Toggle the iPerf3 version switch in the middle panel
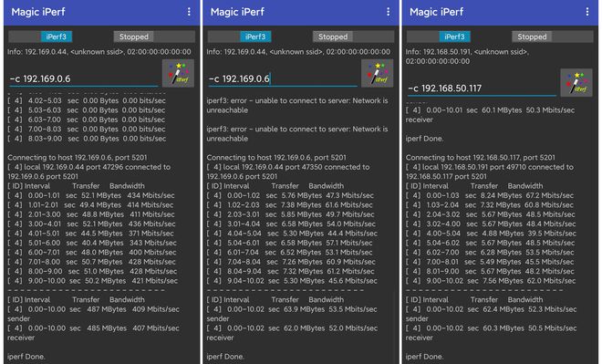Viewport: 602px width, 364px height. click(x=240, y=36)
